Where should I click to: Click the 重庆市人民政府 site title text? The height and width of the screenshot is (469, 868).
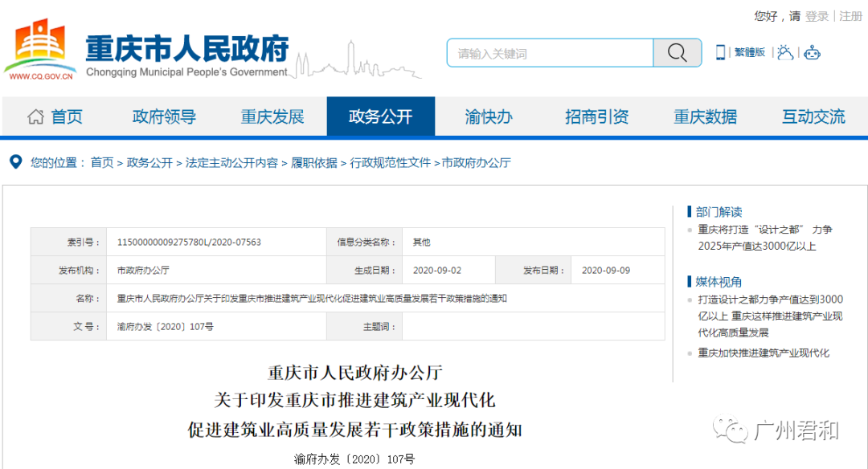[x=187, y=49]
